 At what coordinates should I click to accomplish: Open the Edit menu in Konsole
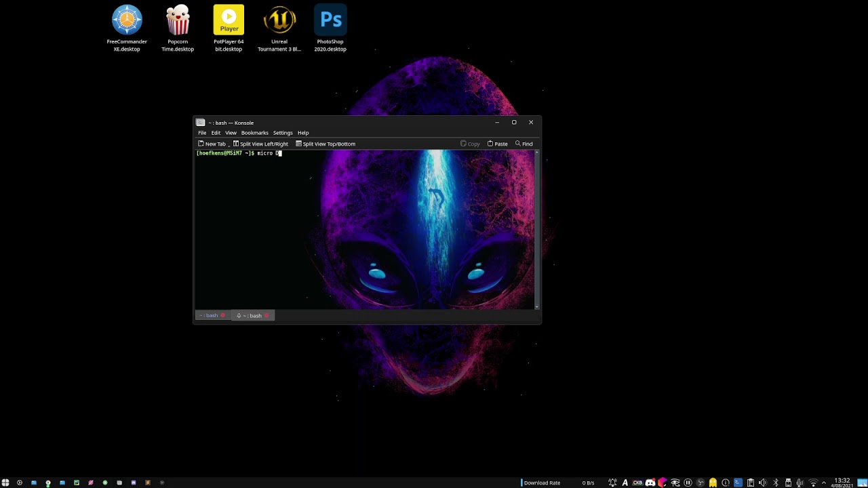point(216,133)
